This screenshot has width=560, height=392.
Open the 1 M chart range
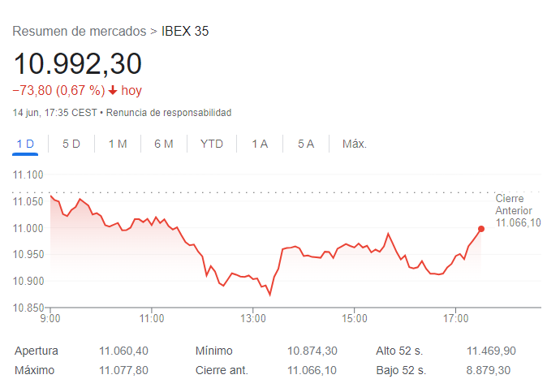pyautogui.click(x=118, y=144)
